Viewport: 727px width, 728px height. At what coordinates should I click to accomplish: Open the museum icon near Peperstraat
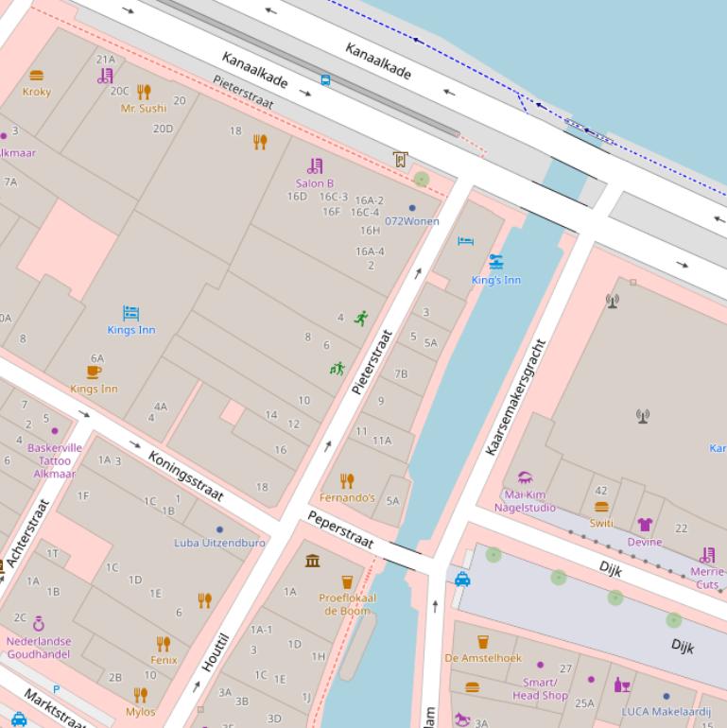tap(313, 561)
